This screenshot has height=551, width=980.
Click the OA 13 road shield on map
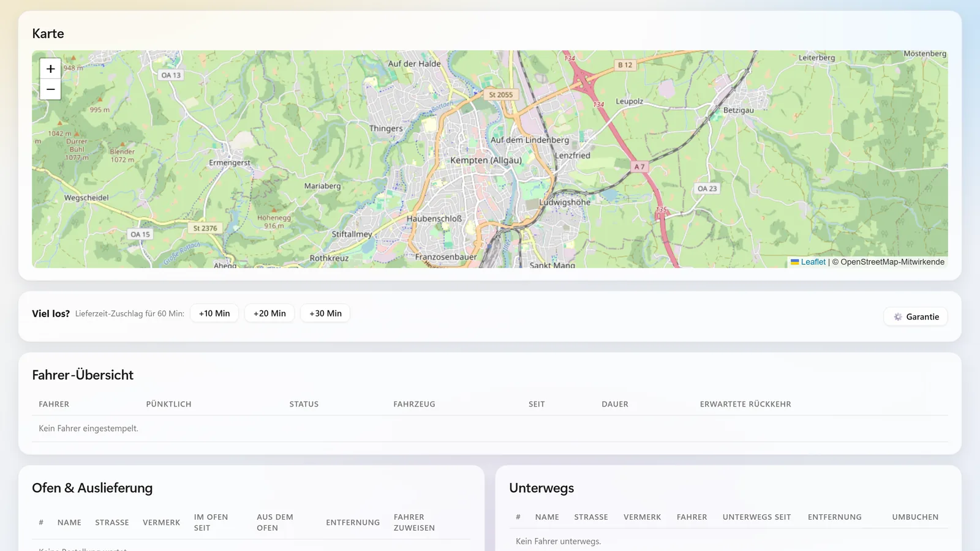coord(171,75)
